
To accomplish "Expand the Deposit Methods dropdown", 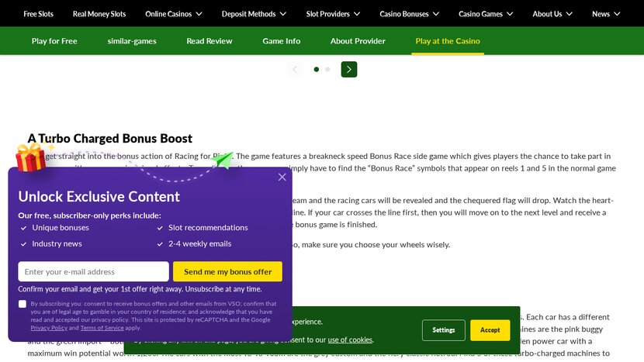I will 254,14.
